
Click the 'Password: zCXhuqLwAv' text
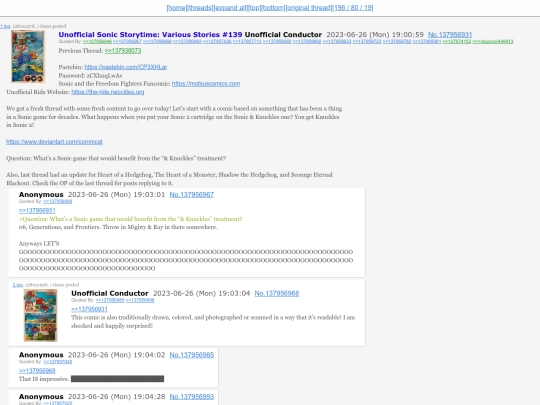pyautogui.click(x=91, y=75)
